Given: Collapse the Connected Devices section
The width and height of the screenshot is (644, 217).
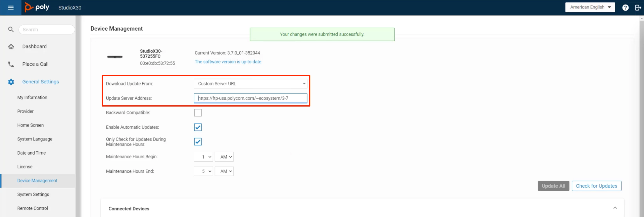Looking at the screenshot, I should (615, 208).
